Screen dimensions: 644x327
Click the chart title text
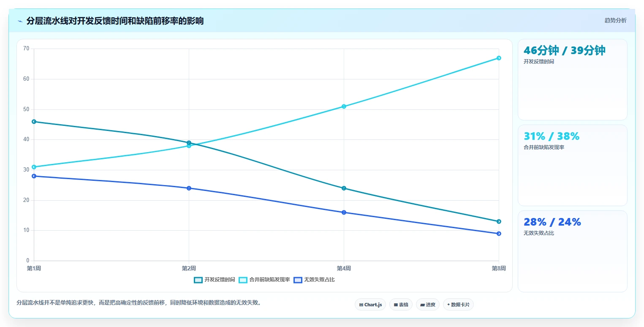point(115,21)
